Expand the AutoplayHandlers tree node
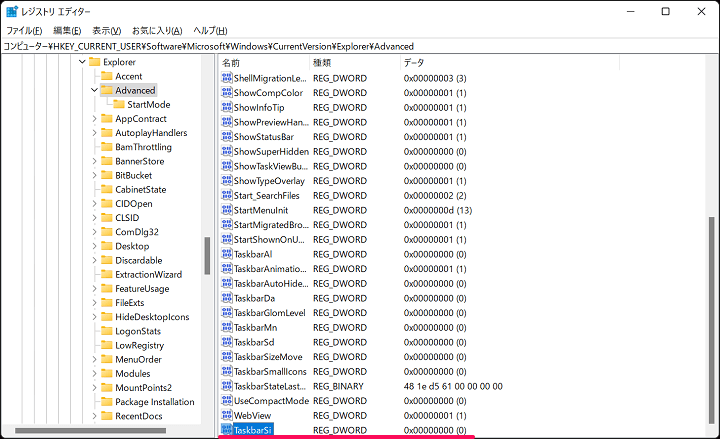Image resolution: width=720 pixels, height=439 pixels. (94, 133)
